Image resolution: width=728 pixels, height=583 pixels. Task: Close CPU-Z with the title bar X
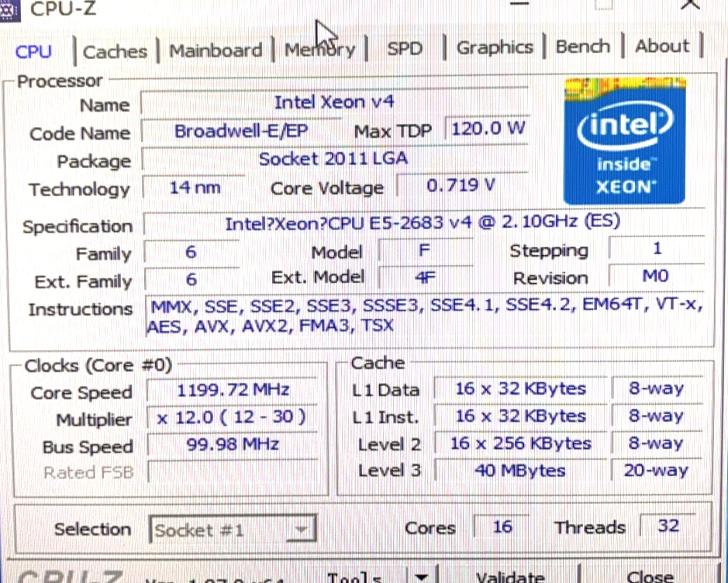[690, 4]
